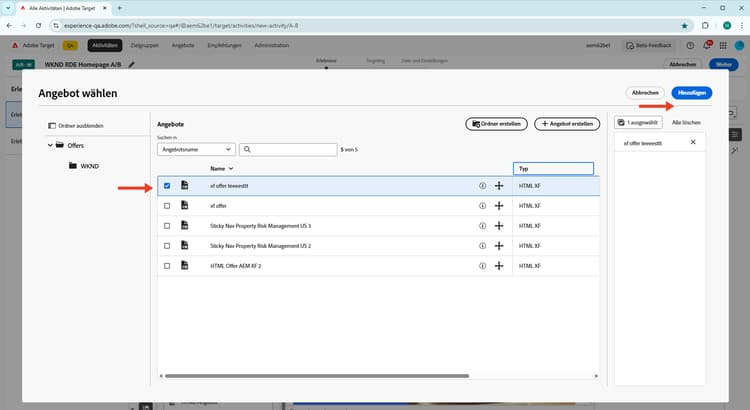Image resolution: width=750 pixels, height=410 pixels.
Task: Select 'xf offer teeeesttt' row name
Action: [229, 186]
